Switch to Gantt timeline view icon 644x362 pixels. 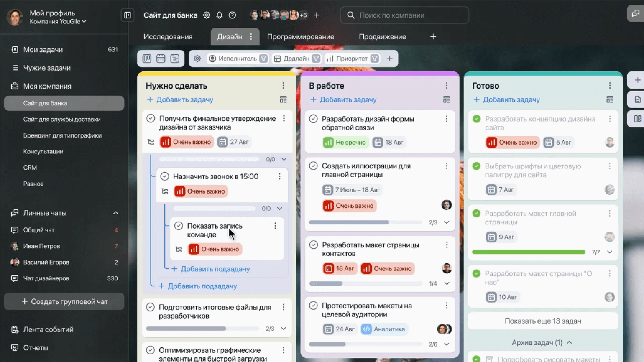click(x=175, y=59)
